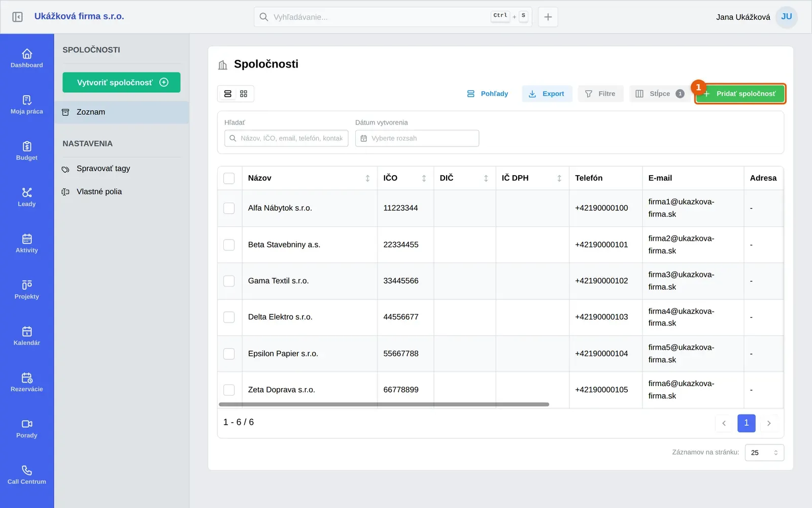This screenshot has height=508, width=812.
Task: Focus the Hľadať filter input field
Action: click(286, 138)
